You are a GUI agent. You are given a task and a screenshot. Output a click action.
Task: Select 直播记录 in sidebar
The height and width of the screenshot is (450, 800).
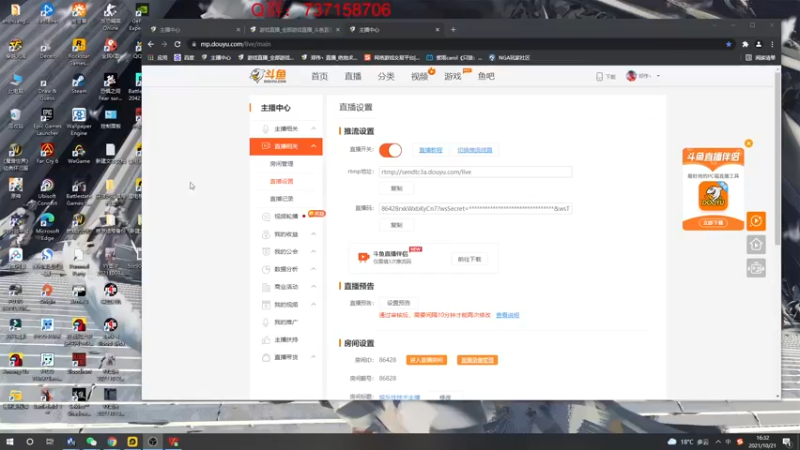point(282,198)
